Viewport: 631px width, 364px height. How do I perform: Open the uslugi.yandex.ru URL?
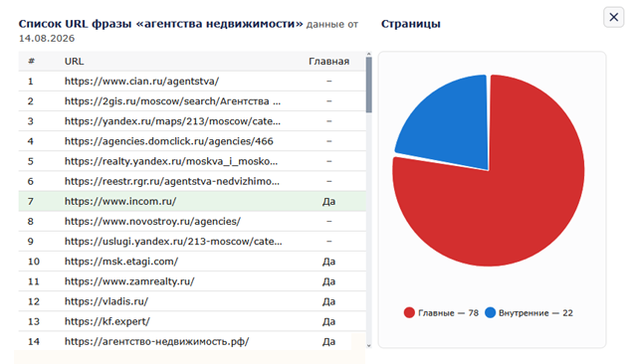pos(173,242)
